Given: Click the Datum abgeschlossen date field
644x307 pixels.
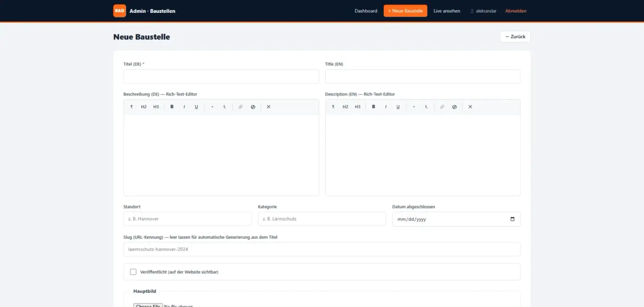Looking at the screenshot, I should pyautogui.click(x=456, y=219).
